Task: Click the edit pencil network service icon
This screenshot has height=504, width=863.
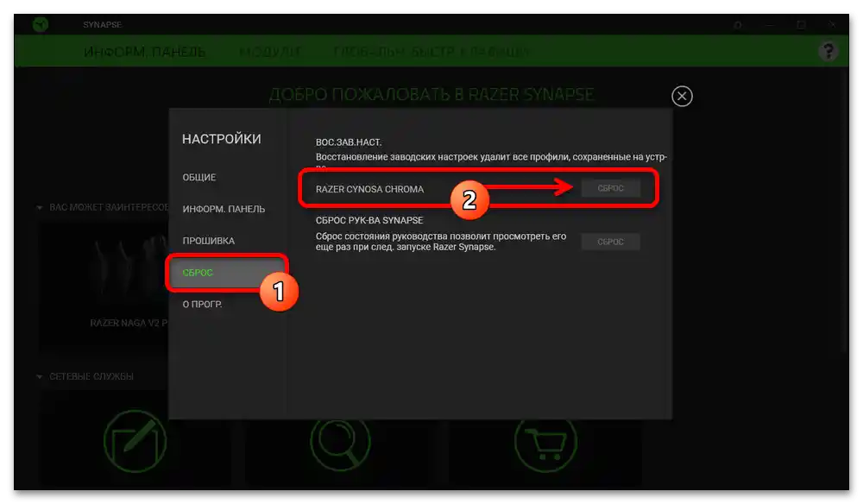Action: 135,441
